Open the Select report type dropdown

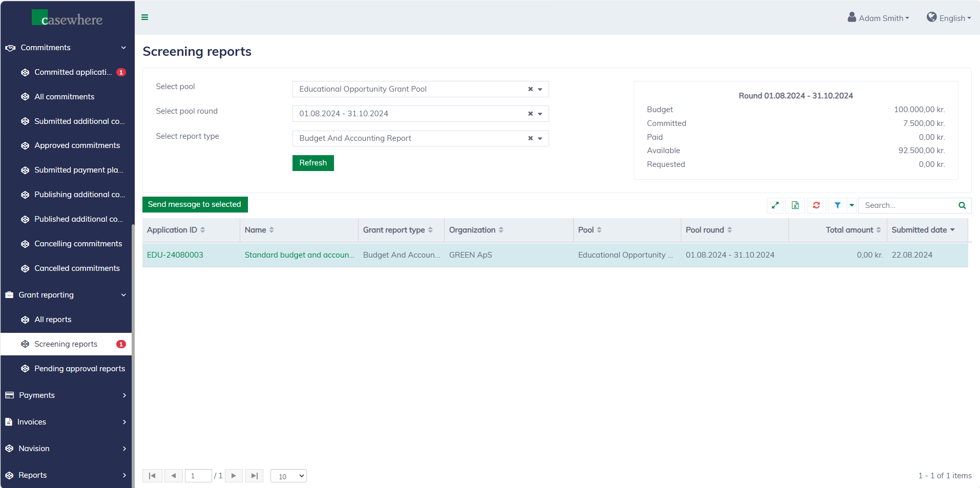(540, 139)
